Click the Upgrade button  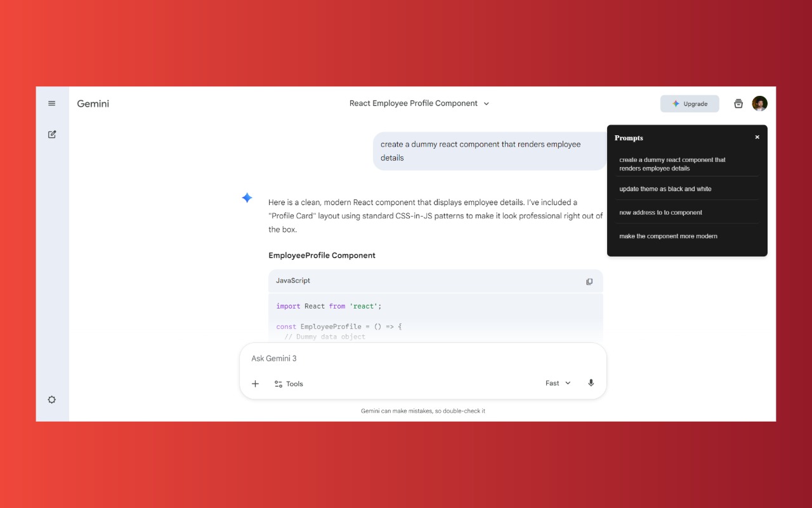coord(690,104)
